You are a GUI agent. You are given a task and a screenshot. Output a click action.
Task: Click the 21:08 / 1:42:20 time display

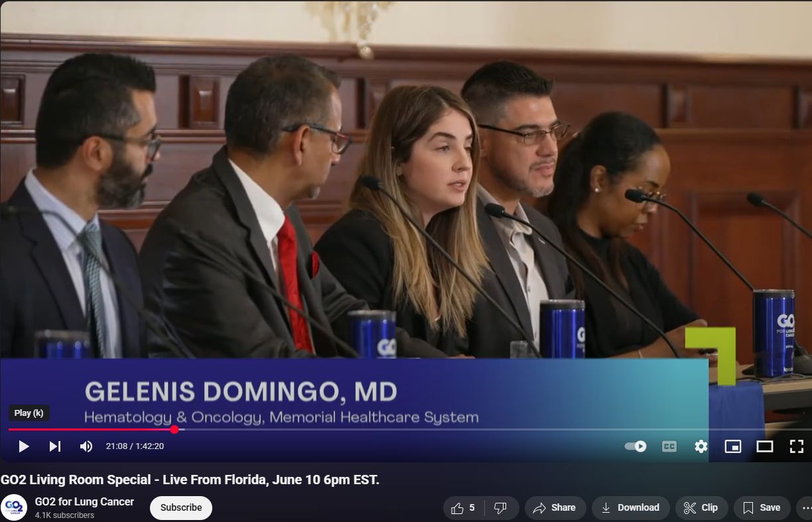click(x=135, y=446)
